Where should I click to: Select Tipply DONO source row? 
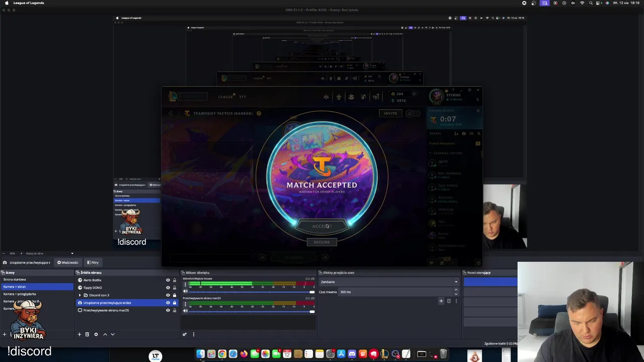[x=127, y=288]
